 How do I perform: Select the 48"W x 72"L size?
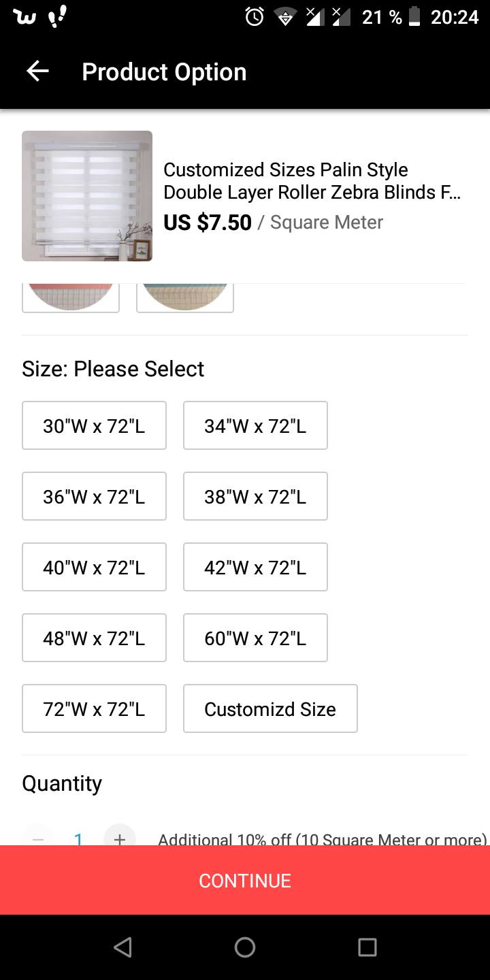(x=94, y=638)
